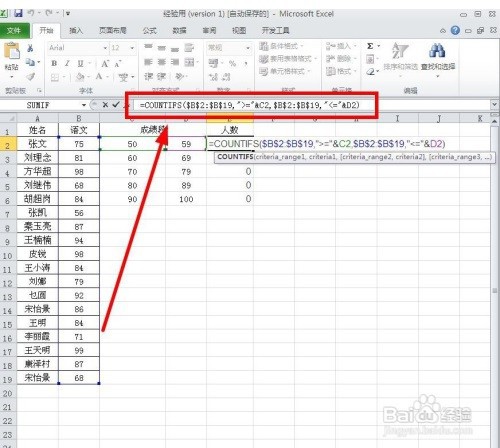Click the Center text alignment icon
This screenshot has width=500, height=448.
tap(162, 62)
